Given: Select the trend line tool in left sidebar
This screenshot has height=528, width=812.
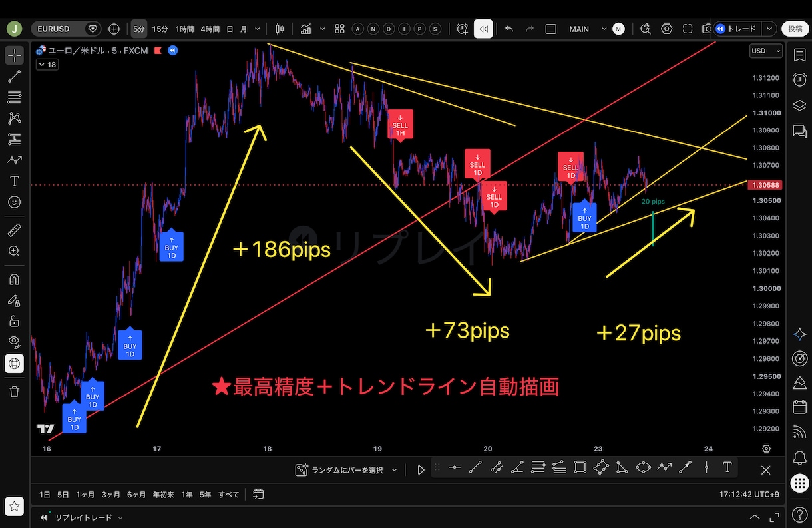Looking at the screenshot, I should point(14,77).
